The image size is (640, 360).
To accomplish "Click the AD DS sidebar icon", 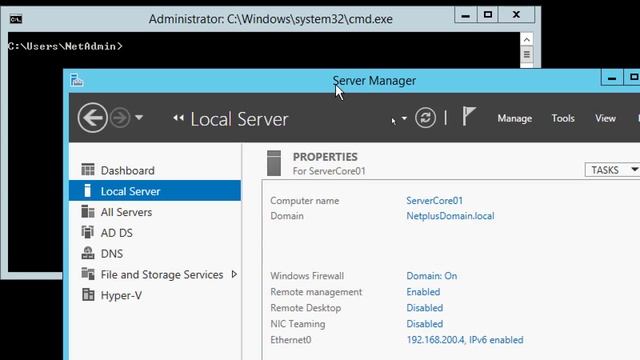I will [x=88, y=232].
